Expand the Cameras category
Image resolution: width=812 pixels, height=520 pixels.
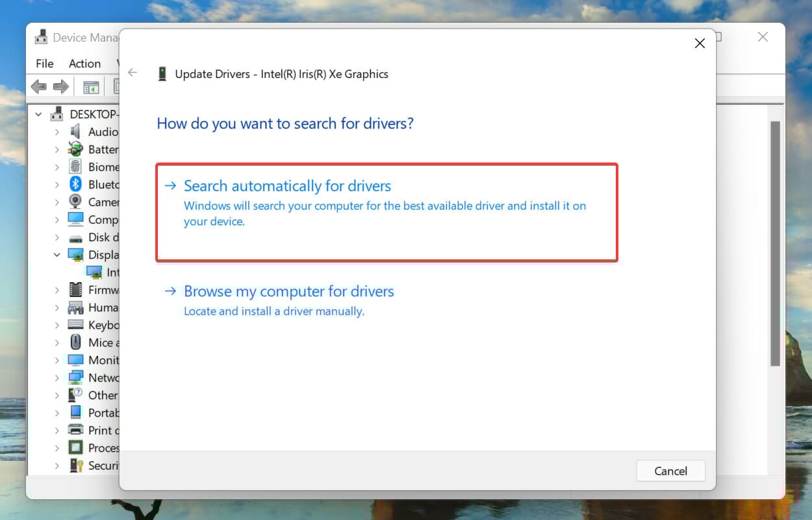[57, 202]
